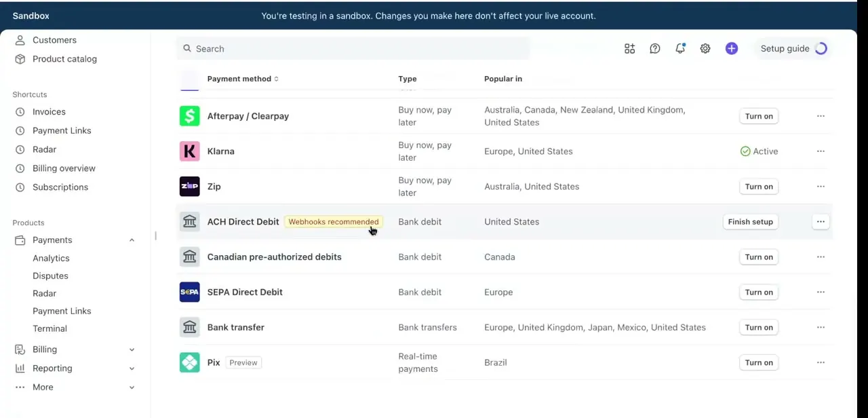Viewport: 868px width, 418px height.
Task: Open more options for Canadian pre-authorized debits
Action: pos(821,257)
